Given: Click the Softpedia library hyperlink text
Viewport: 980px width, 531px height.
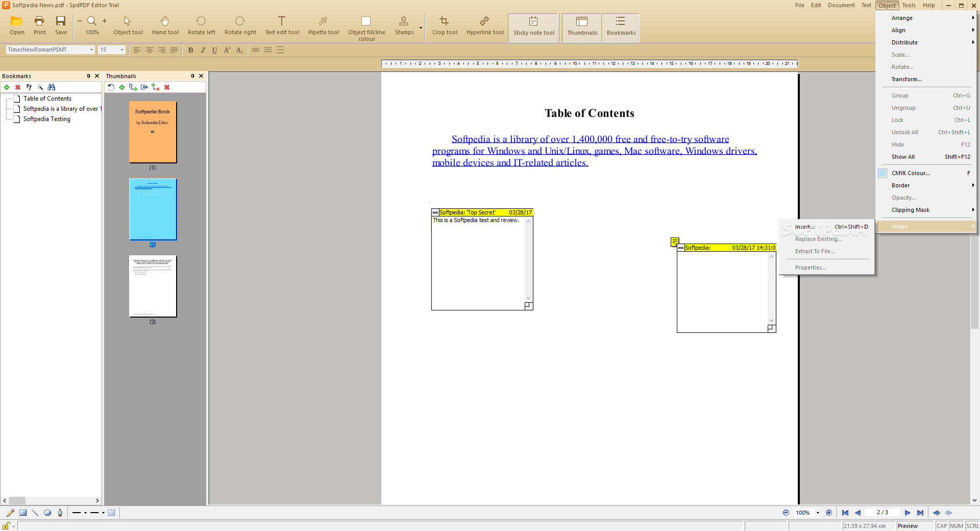Looking at the screenshot, I should tap(594, 151).
